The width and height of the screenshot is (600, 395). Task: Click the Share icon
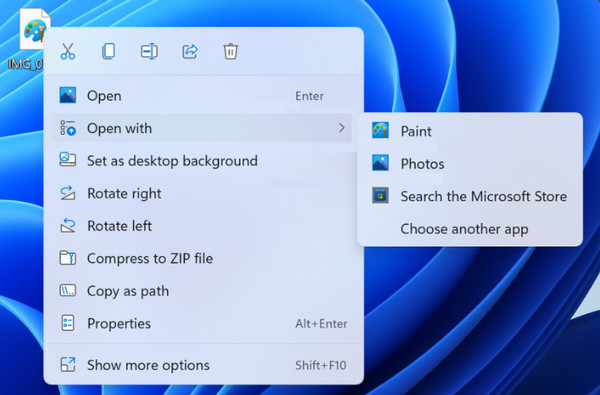point(190,51)
